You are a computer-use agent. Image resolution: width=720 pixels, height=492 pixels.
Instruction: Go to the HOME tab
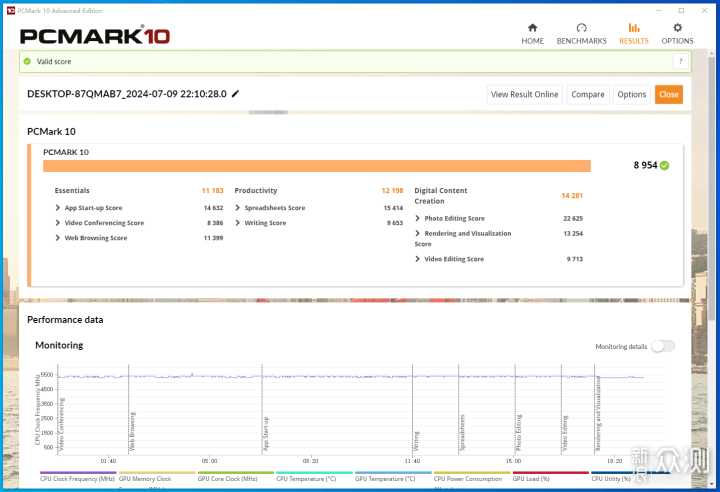click(x=532, y=34)
